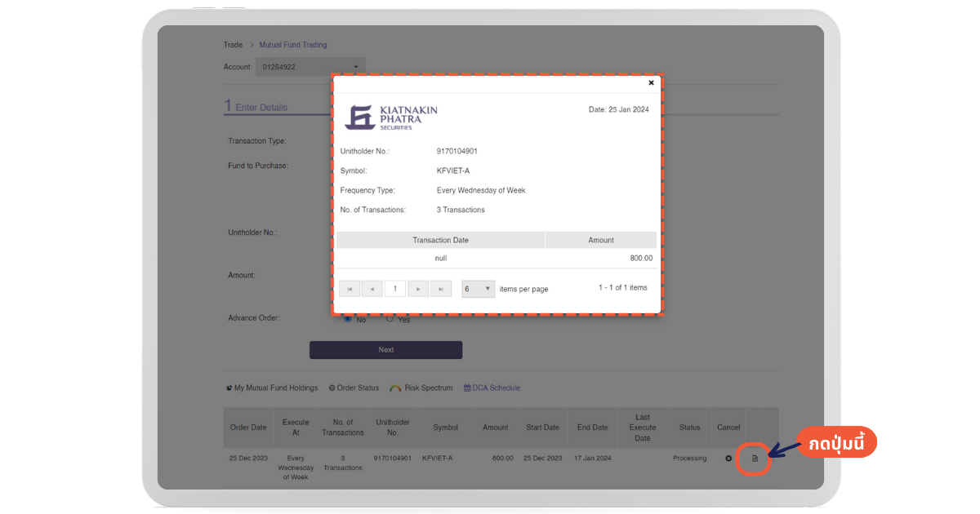Select No for Advance Order
The image size is (980, 514).
pos(348,319)
